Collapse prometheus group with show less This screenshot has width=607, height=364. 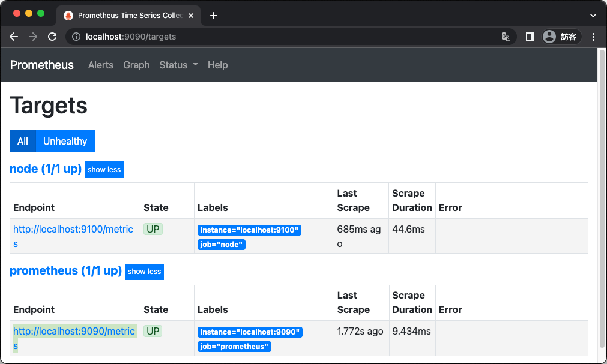(144, 272)
